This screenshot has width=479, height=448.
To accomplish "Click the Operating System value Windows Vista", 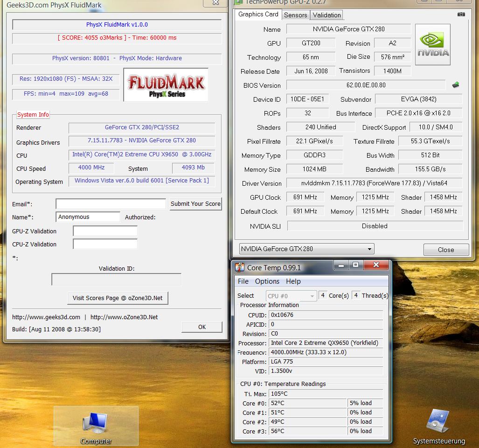I will [x=142, y=181].
